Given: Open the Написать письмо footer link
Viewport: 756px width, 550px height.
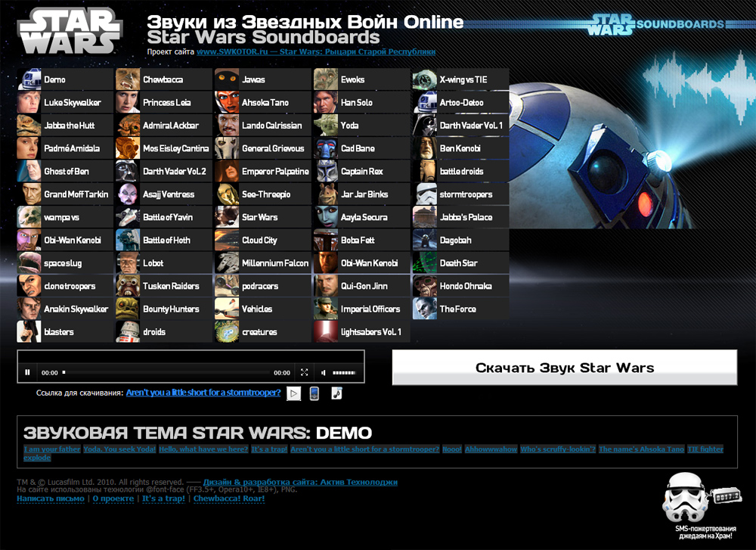Looking at the screenshot, I should (51, 499).
